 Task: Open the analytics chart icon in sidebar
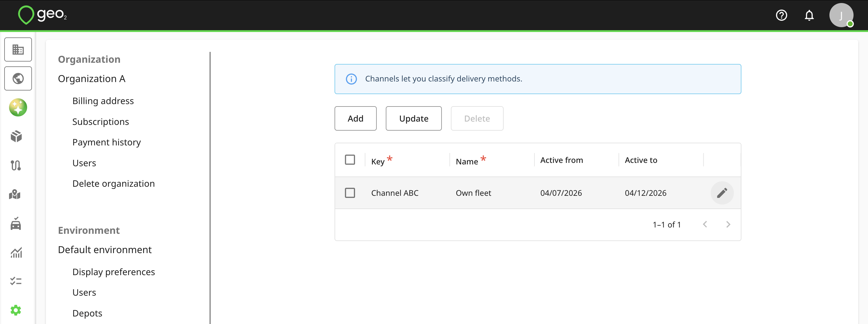[16, 252]
